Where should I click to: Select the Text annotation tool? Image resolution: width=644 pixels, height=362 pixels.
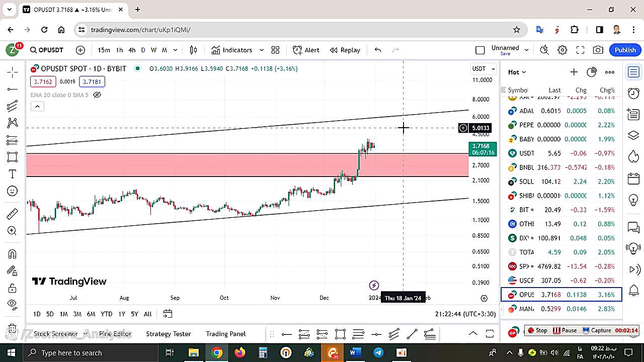click(x=13, y=174)
